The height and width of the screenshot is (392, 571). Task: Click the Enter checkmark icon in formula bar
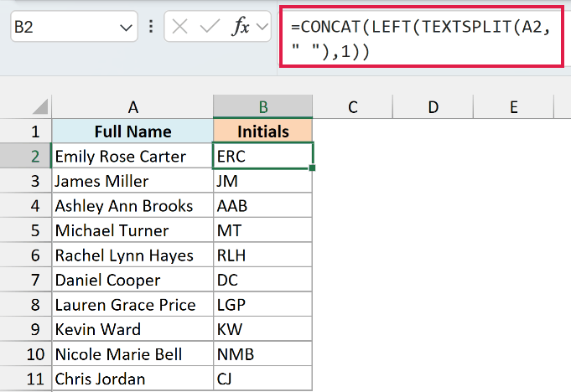(210, 27)
